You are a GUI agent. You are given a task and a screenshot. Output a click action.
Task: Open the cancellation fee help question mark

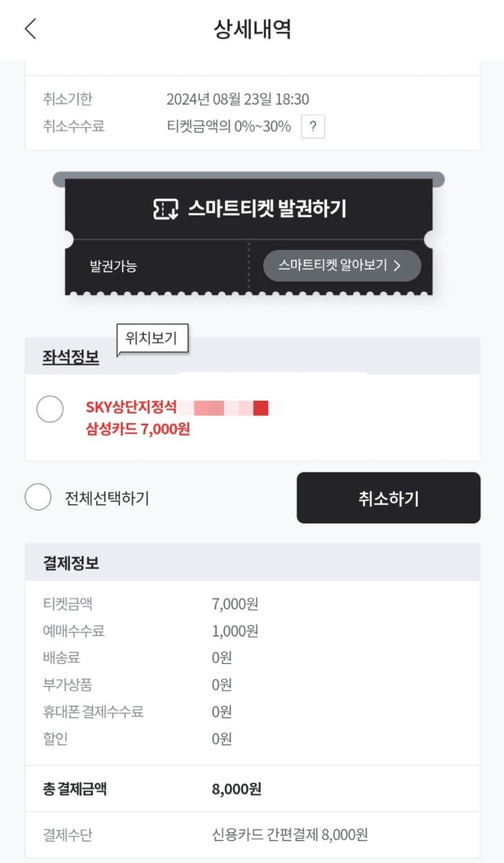coord(313,126)
